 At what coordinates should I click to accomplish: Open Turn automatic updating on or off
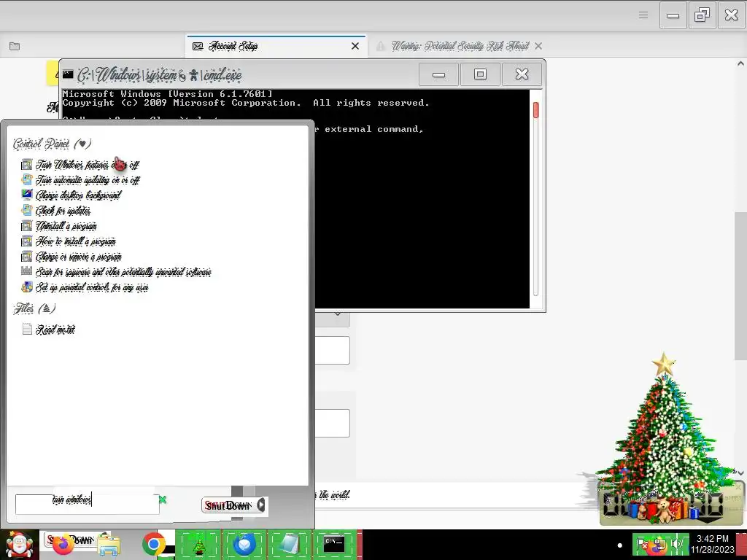click(x=80, y=180)
